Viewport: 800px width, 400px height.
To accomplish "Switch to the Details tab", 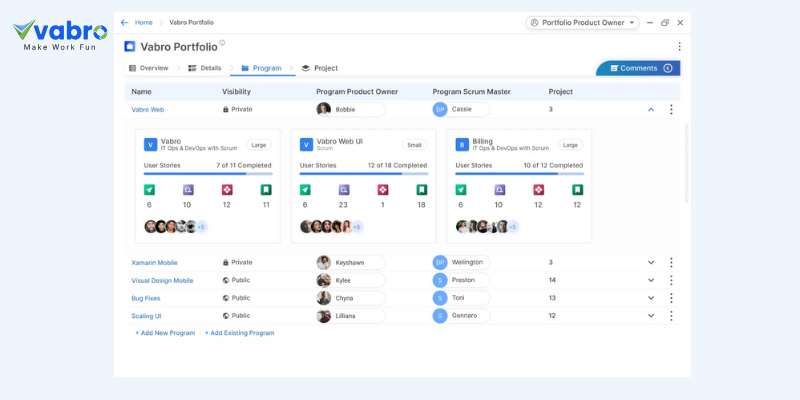I will [205, 68].
